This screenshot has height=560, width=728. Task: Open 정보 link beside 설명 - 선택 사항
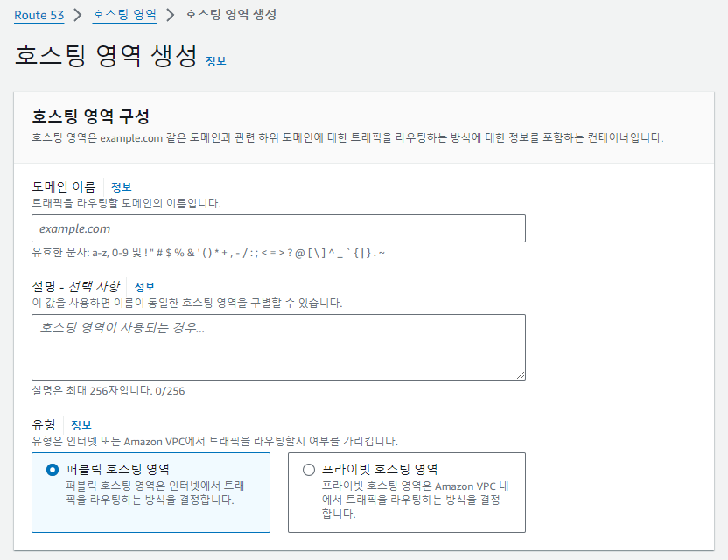click(144, 286)
